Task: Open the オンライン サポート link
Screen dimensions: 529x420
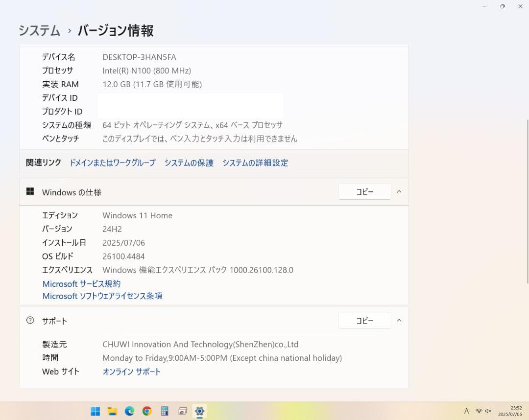Action: point(131,371)
